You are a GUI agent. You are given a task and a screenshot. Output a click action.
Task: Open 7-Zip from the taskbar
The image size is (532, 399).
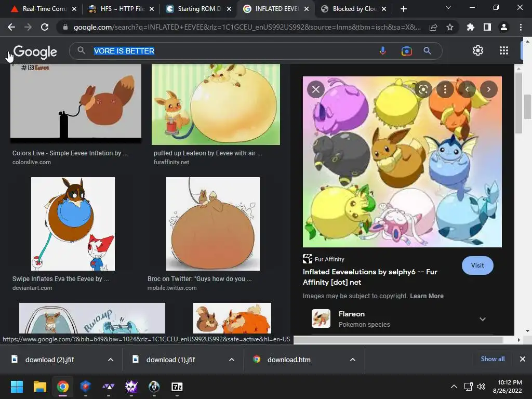click(177, 387)
